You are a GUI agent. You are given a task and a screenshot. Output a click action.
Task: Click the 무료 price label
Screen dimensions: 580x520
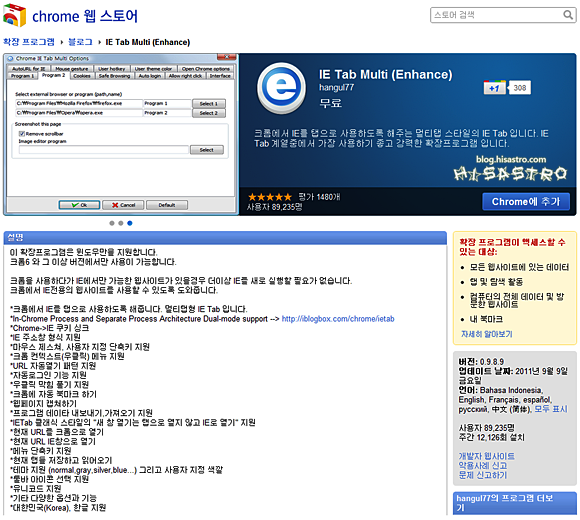pyautogui.click(x=330, y=103)
